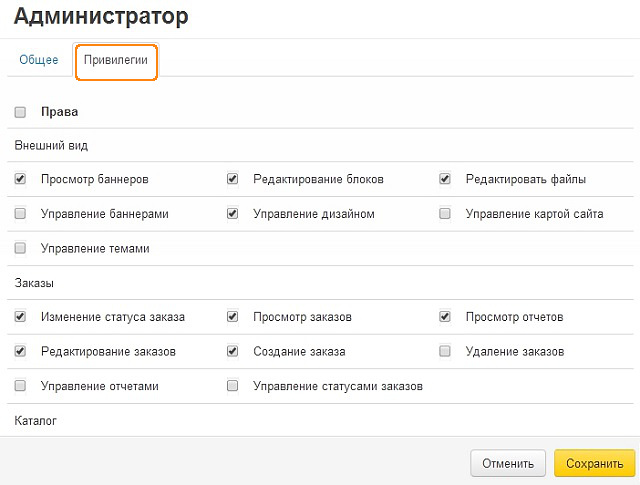Check Управление отчетами checkbox

[20, 386]
